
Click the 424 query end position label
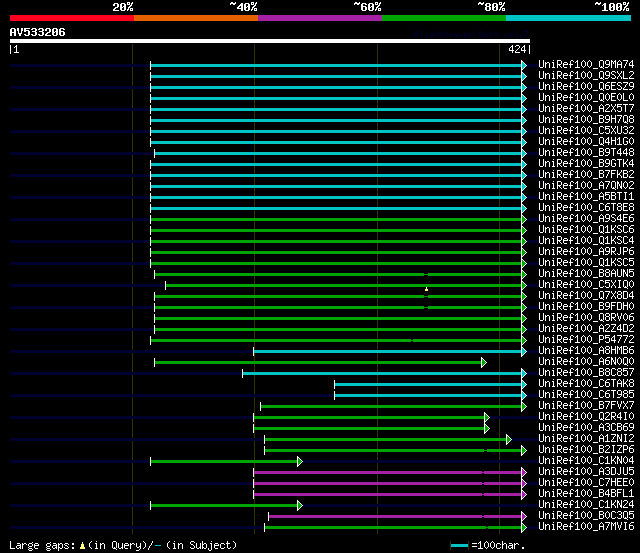point(517,49)
